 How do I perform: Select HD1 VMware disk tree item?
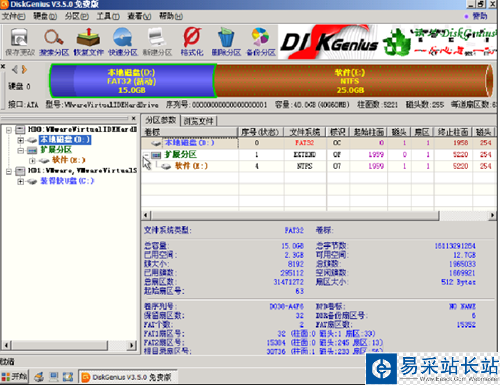pos(82,171)
